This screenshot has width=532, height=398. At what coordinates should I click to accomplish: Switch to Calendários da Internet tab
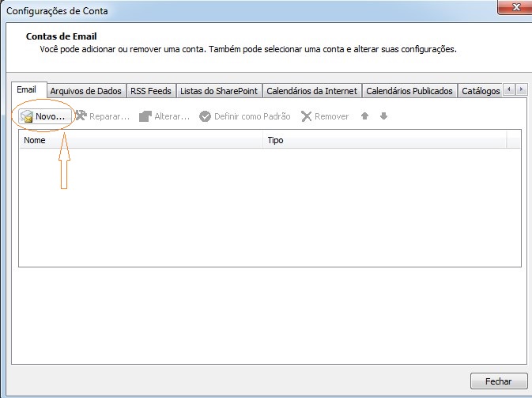tap(311, 91)
